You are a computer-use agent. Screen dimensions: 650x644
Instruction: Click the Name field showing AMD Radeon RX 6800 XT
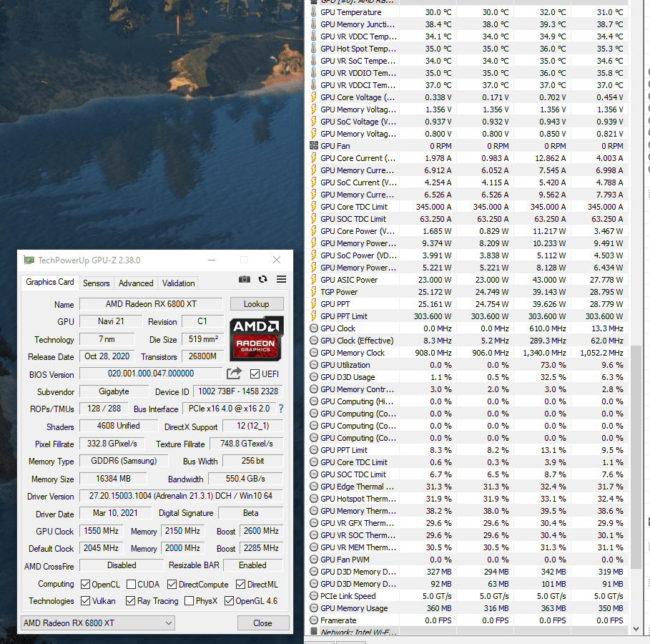(151, 303)
